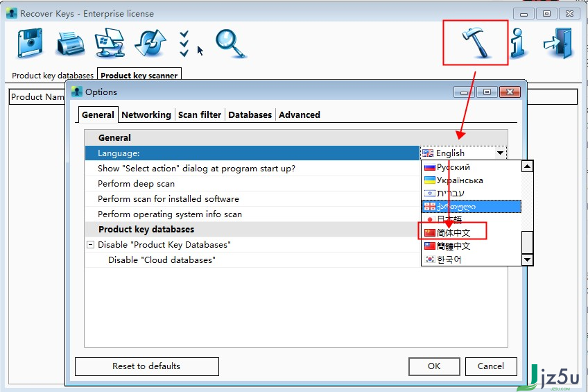The width and height of the screenshot is (588, 392).
Task: Select Perform scan for installed software row
Action: coord(252,199)
